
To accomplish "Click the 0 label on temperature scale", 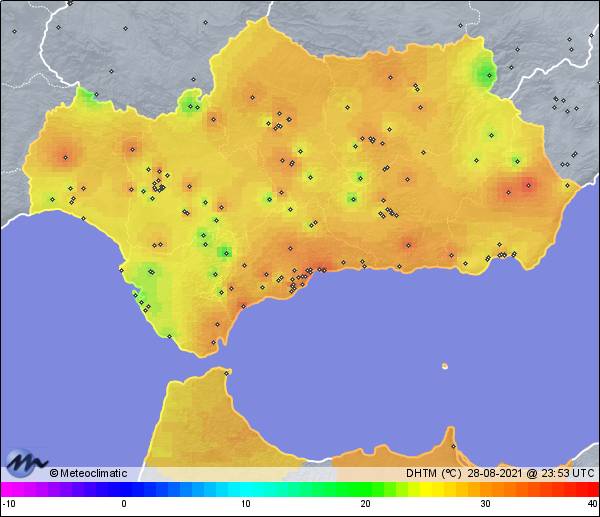I will 124,504.
